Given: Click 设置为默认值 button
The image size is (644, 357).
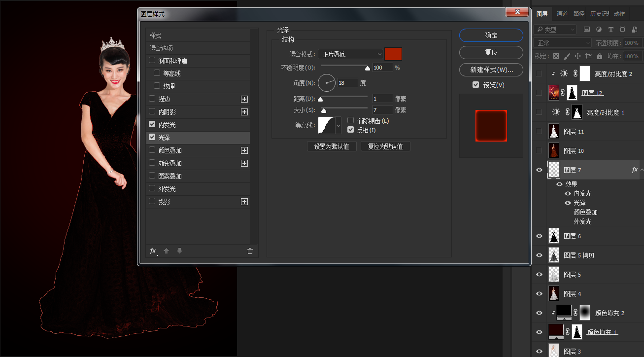Looking at the screenshot, I should pyautogui.click(x=332, y=146).
